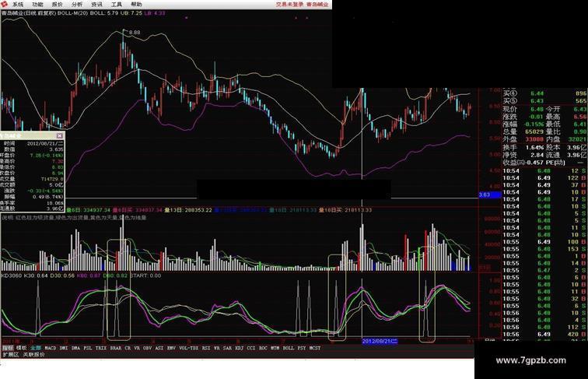Switch to the DMA indicator
The image size is (588, 379).
(x=75, y=348)
